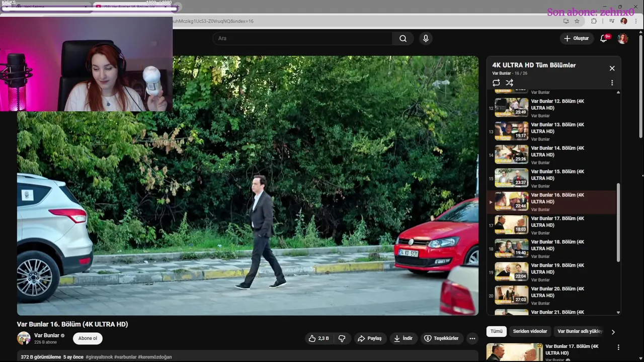This screenshot has width=644, height=362.
Task: Click the #girayaltınok hashtag
Action: 100,357
